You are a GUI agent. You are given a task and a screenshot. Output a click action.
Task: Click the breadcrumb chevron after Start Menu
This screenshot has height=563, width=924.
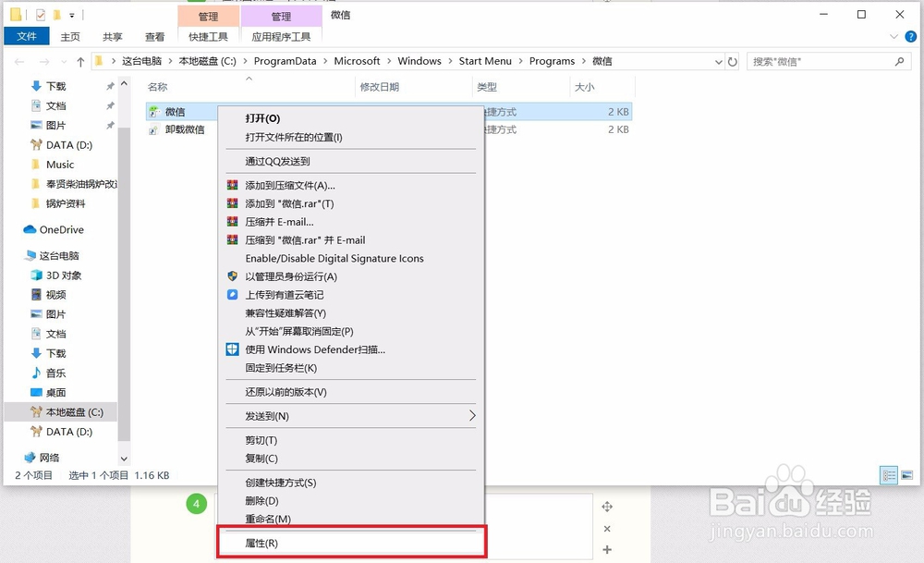520,61
